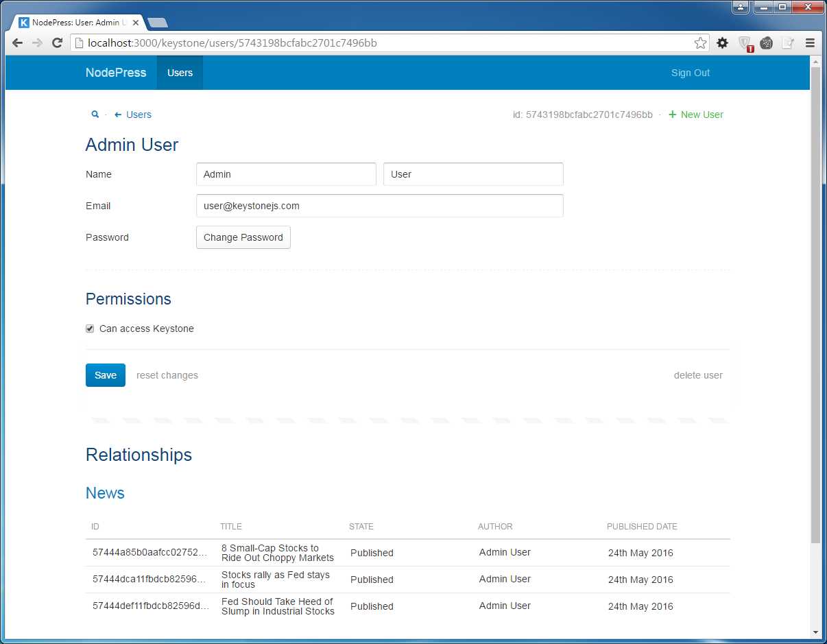Click the Keystone favicon on the tab
This screenshot has width=827, height=644.
click(x=24, y=23)
